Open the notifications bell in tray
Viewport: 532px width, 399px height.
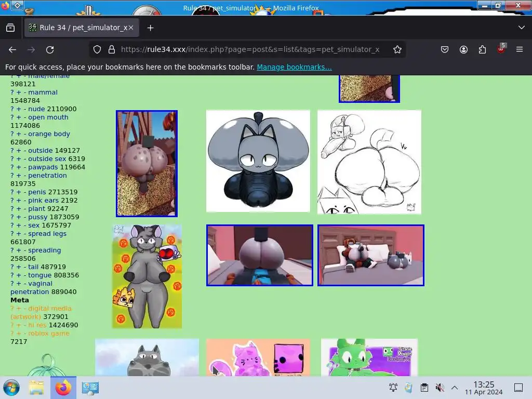[x=393, y=388]
